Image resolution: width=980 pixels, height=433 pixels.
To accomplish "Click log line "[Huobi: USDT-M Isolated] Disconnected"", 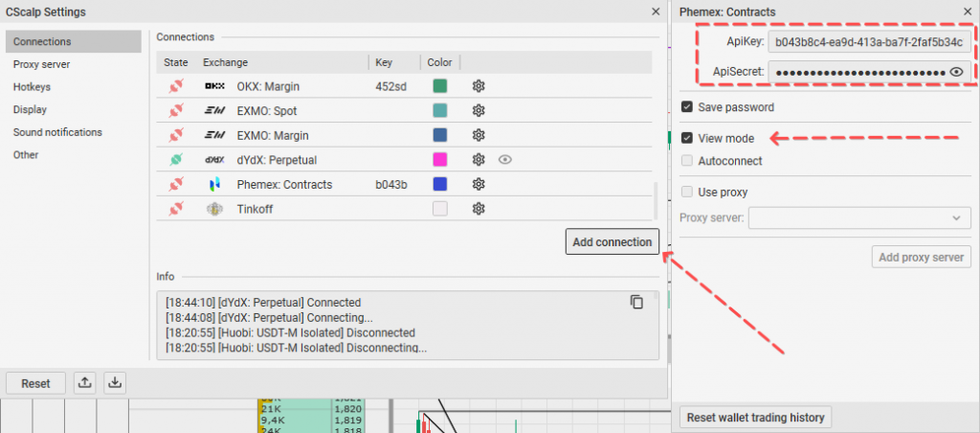I will coord(317,332).
